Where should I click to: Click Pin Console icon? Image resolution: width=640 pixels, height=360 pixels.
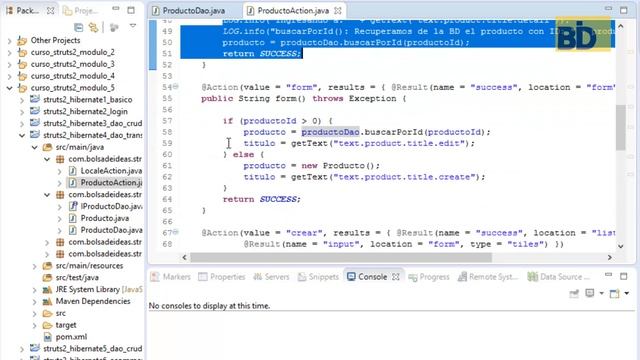(574, 293)
